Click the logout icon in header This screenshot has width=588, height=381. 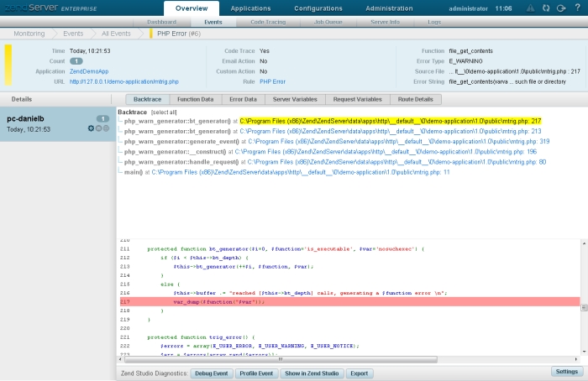click(x=559, y=8)
